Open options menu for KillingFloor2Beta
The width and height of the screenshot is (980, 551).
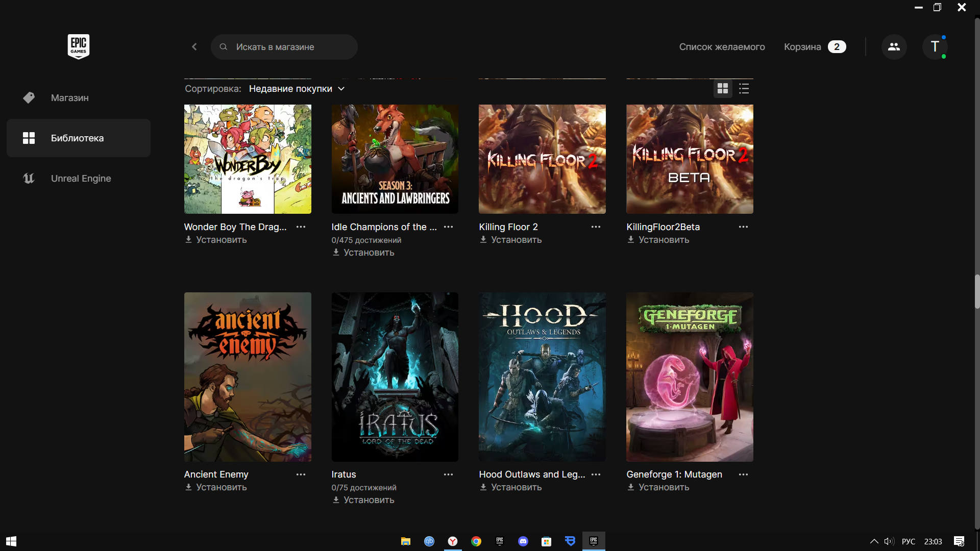coord(743,227)
